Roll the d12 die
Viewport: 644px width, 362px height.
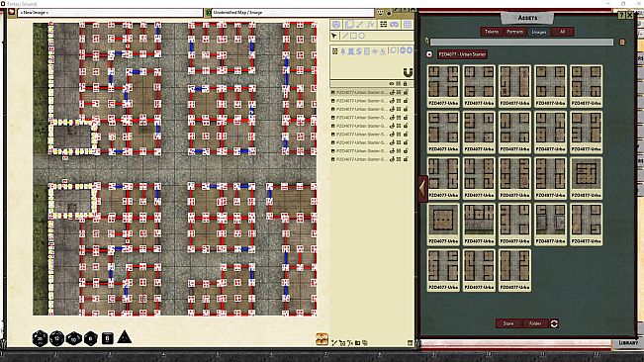click(56, 338)
